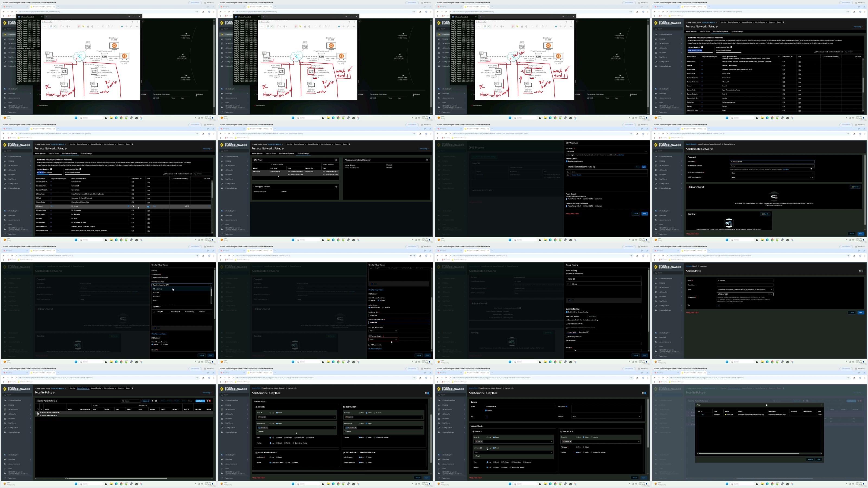Open the Overlapped Subnets card gear icon
The width and height of the screenshot is (868, 488).
[x=336, y=187]
